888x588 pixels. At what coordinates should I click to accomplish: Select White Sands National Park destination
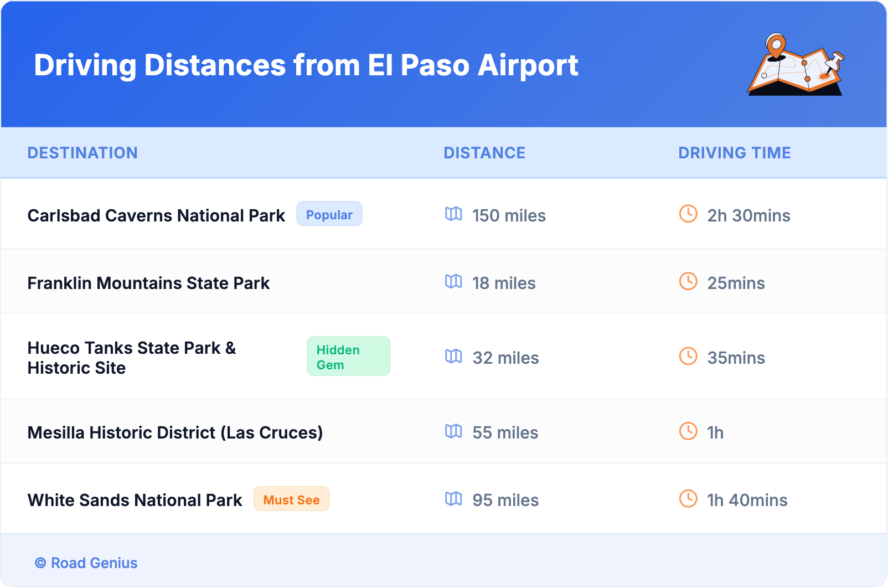pos(135,500)
